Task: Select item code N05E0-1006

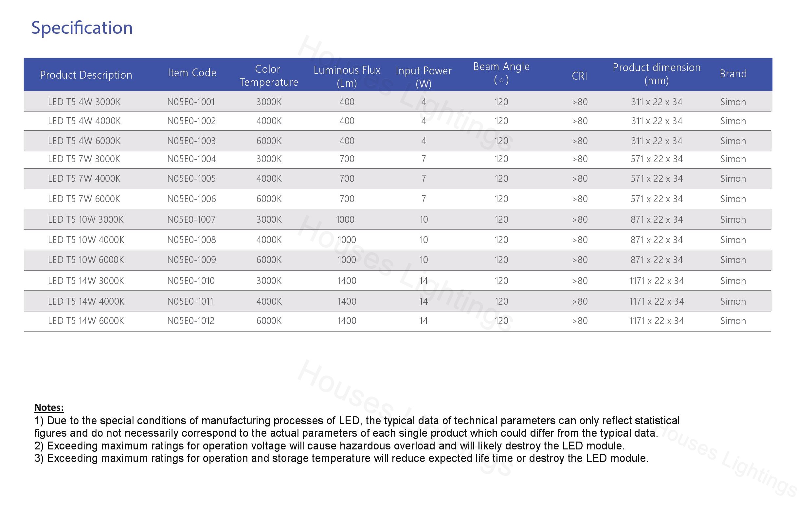Action: tap(191, 199)
